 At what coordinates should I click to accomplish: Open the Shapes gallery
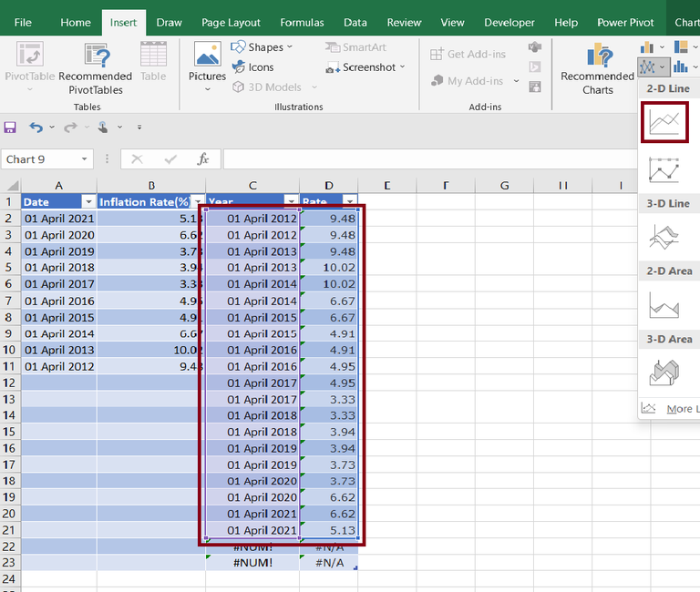[262, 46]
